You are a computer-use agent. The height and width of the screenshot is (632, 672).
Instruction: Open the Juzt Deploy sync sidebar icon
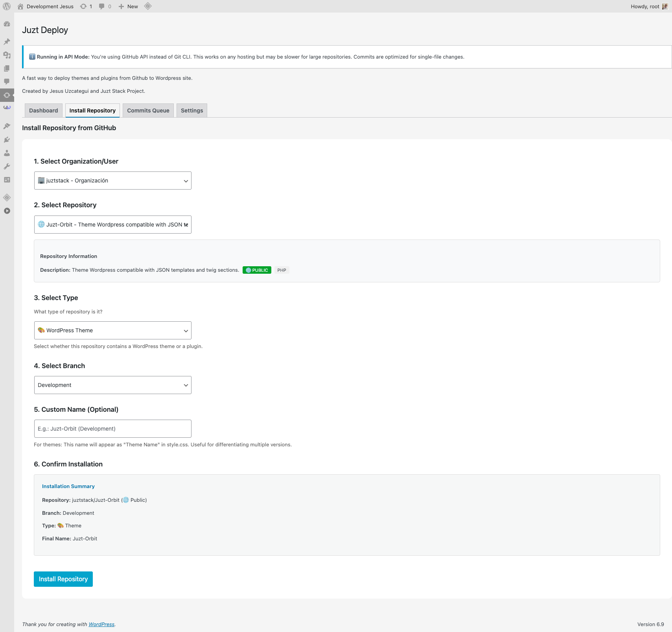pos(7,95)
